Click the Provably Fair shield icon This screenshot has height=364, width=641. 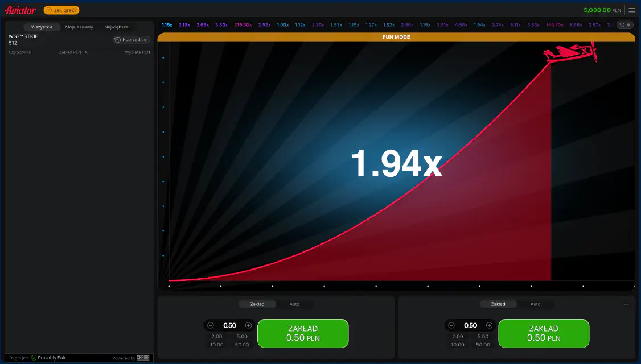[34, 358]
